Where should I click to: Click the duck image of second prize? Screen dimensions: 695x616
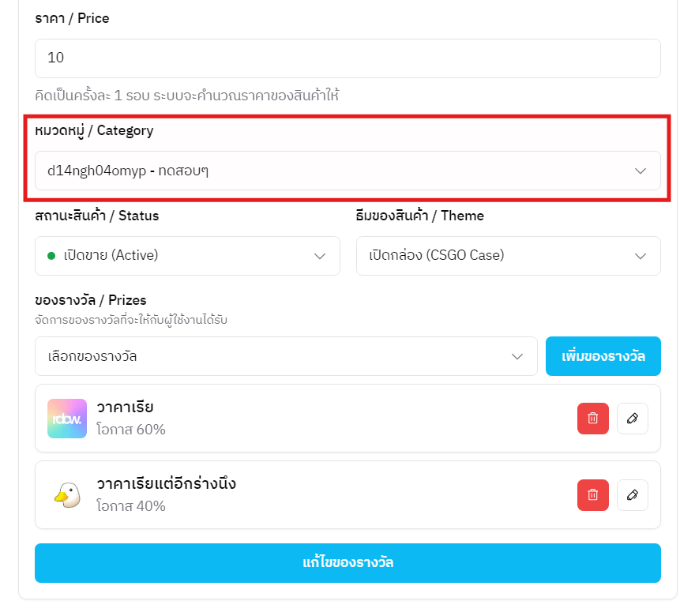pos(67,495)
